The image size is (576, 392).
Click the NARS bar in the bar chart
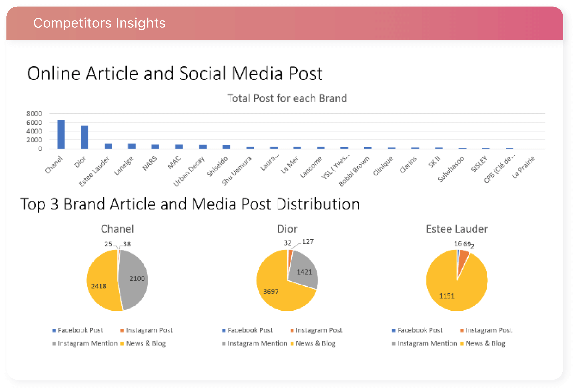(x=155, y=147)
